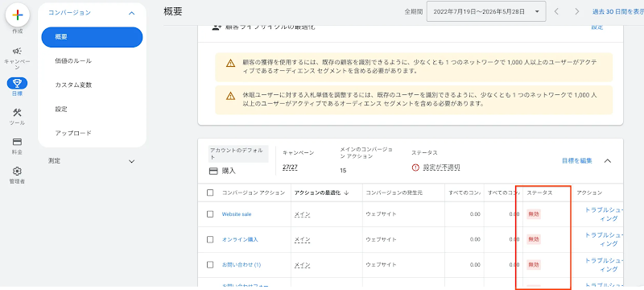
Task: Click トラブルシューティング for オンライン購入 row
Action: coord(604,239)
